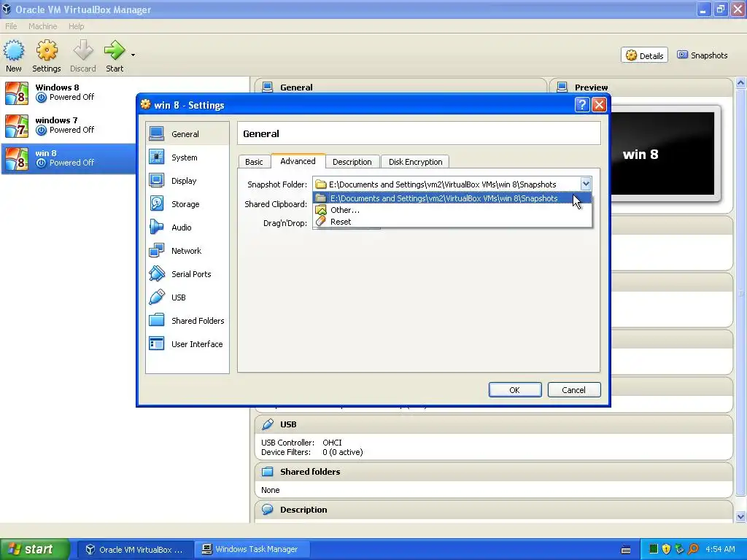
Task: Switch to Snapshots view button
Action: pyautogui.click(x=703, y=55)
